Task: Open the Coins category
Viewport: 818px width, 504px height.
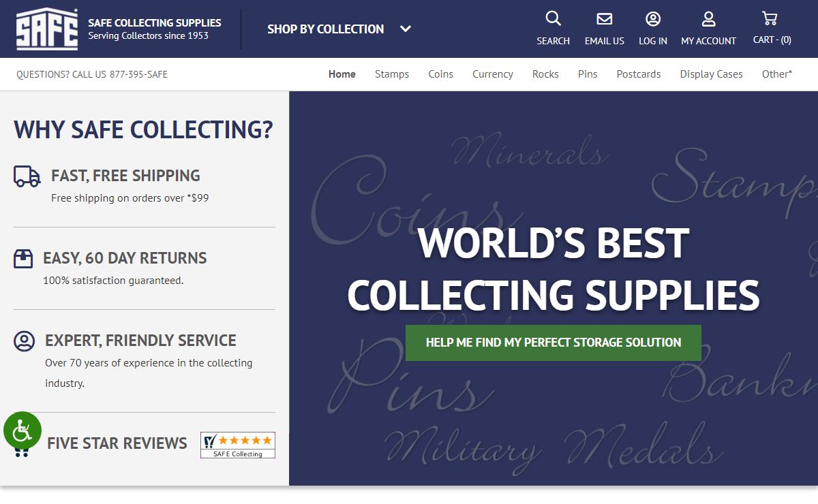Action: [x=440, y=74]
